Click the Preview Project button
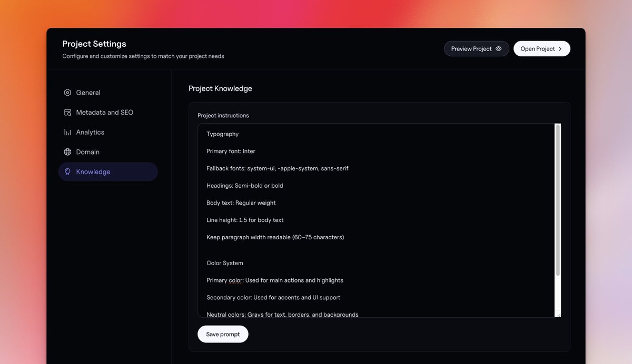The height and width of the screenshot is (364, 632). [476, 48]
